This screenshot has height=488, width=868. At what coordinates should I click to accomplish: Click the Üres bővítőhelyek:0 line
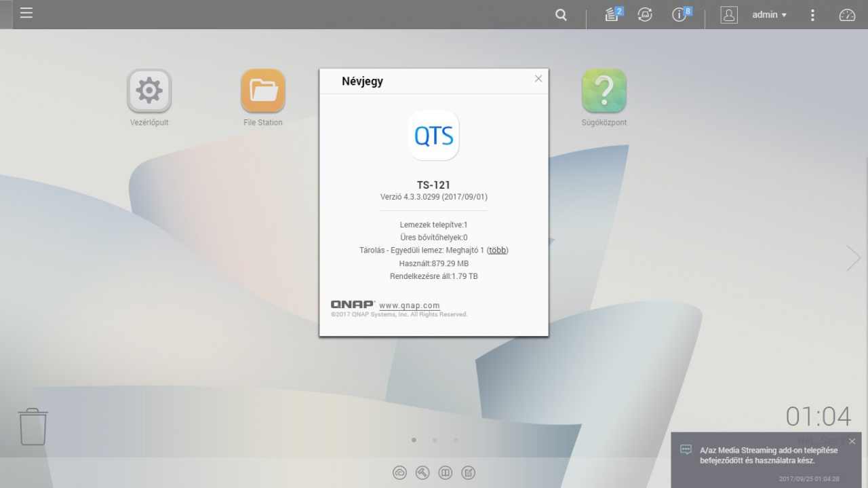tap(434, 238)
